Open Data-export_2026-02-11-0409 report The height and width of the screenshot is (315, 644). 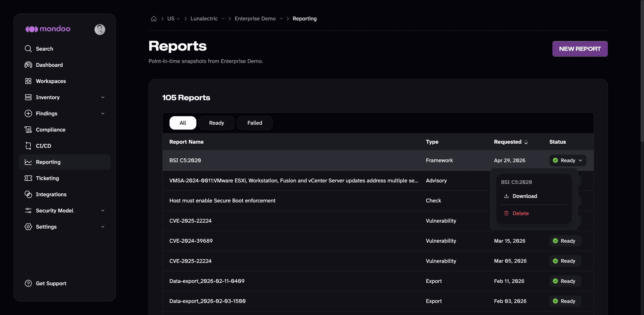(x=378, y=281)
